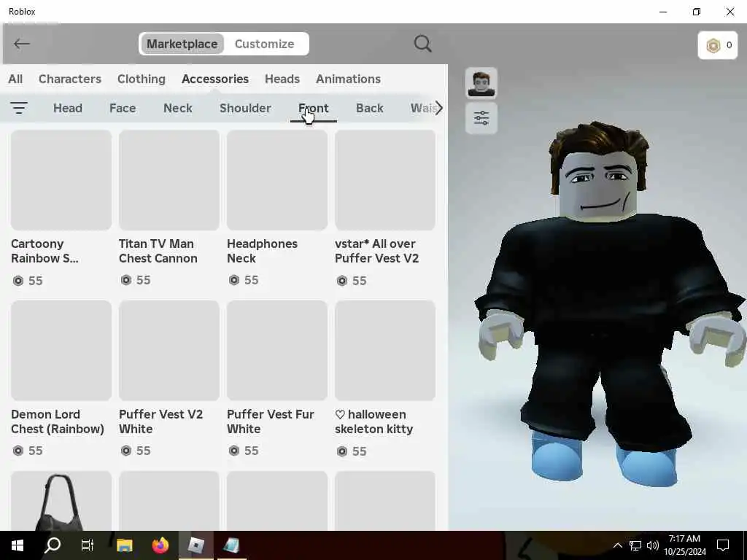The width and height of the screenshot is (747, 560).
Task: Select the Characters category tab
Action: click(x=70, y=79)
